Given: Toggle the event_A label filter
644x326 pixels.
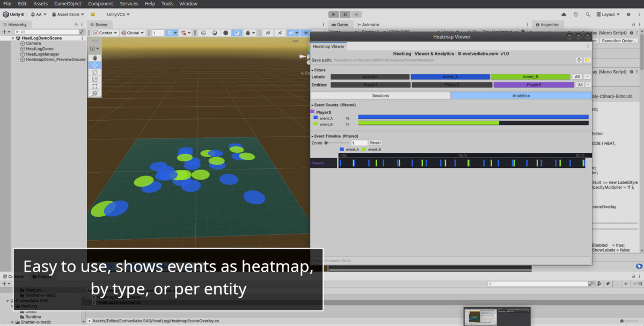Looking at the screenshot, I should (450, 77).
